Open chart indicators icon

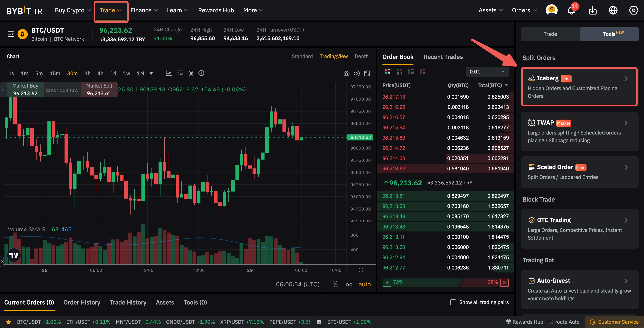(169, 73)
